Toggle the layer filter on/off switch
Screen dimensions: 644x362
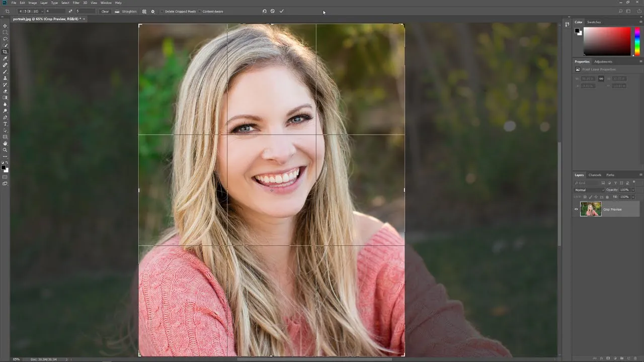click(634, 183)
